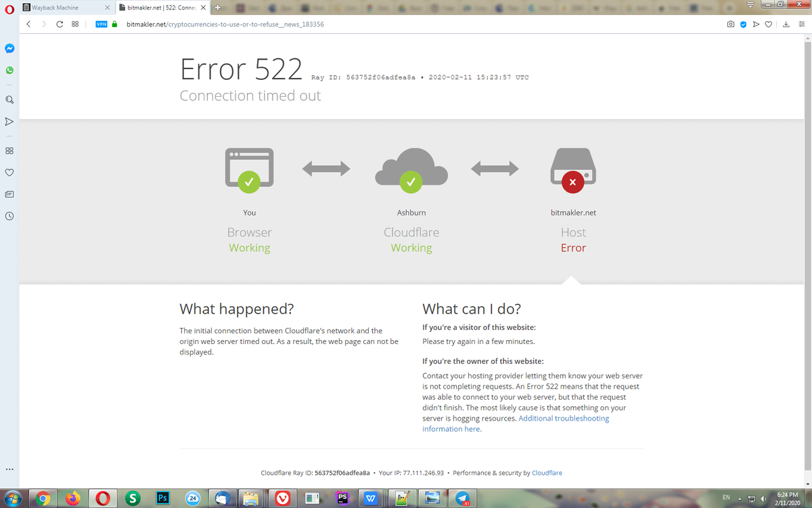
Task: Reload the bitmakler.net page
Action: click(60, 24)
